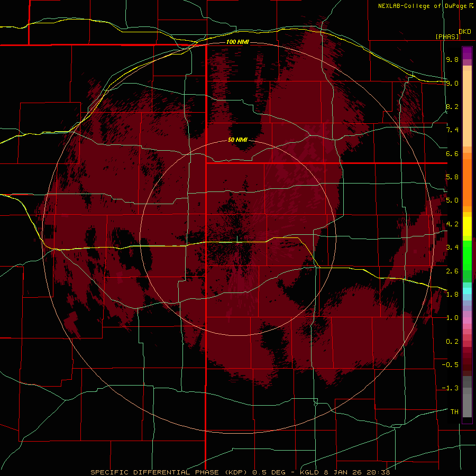476x476 pixels.
Task: Click the purple top segment of color bar
Action: pyautogui.click(x=467, y=53)
